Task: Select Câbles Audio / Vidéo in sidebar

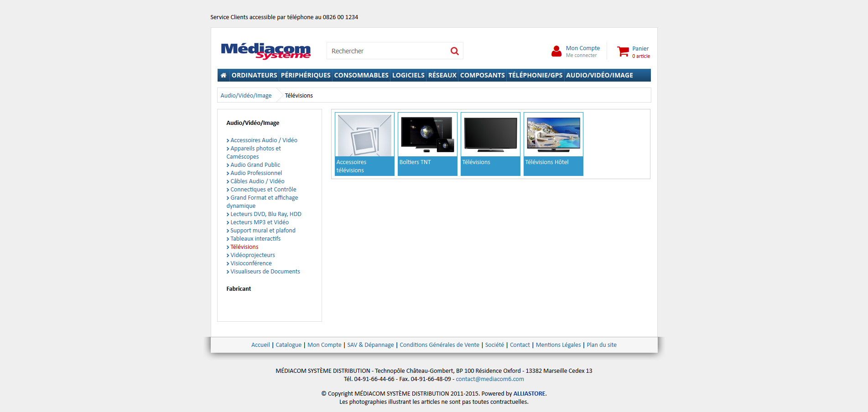Action: coord(257,181)
